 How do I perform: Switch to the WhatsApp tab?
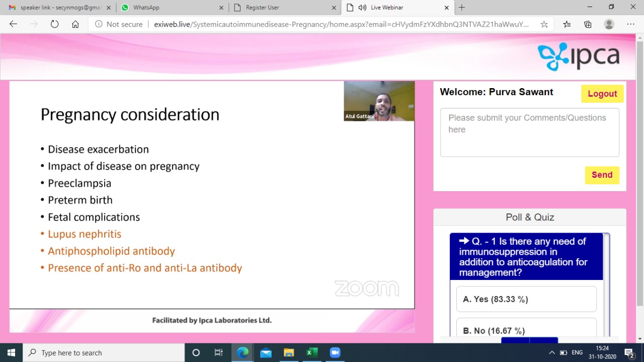point(172,8)
